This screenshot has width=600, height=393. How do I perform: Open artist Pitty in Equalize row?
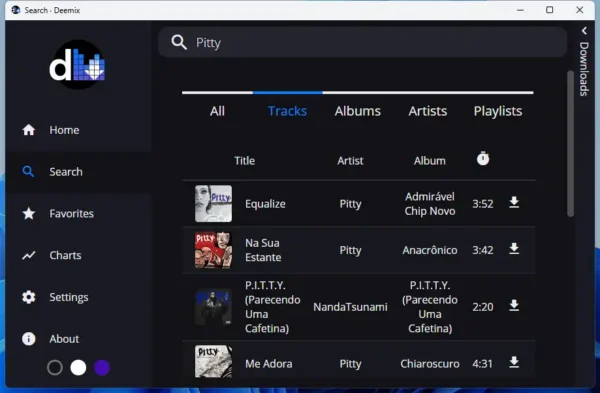[350, 204]
